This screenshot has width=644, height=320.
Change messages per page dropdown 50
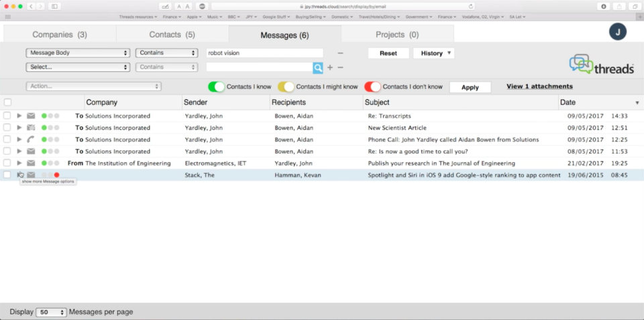pyautogui.click(x=52, y=312)
